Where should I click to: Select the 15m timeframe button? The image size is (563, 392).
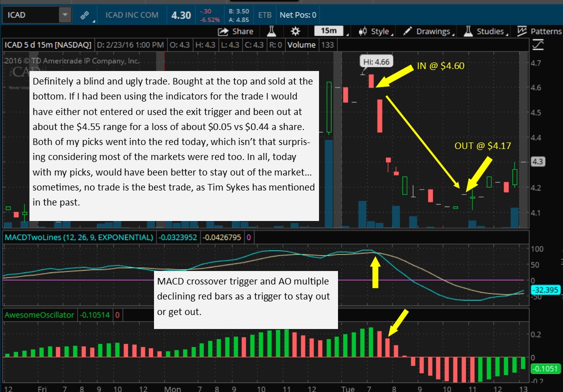328,31
